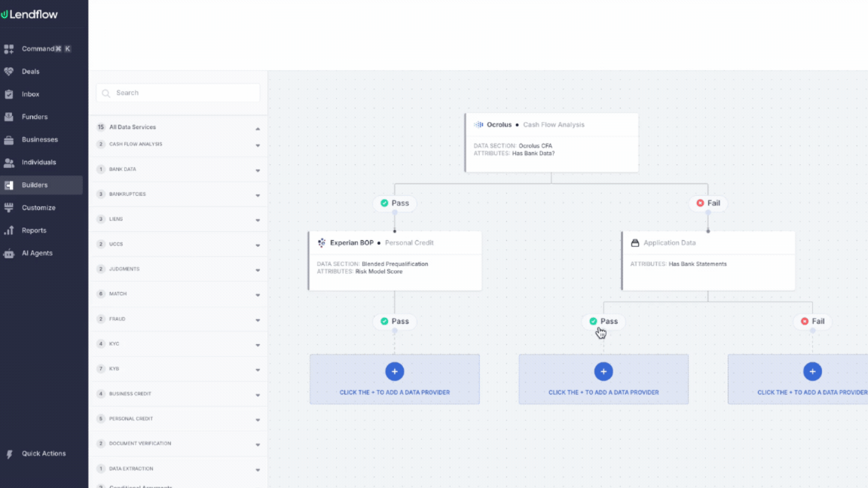Collapse All Data Services list
This screenshot has width=868, height=488.
tap(258, 128)
